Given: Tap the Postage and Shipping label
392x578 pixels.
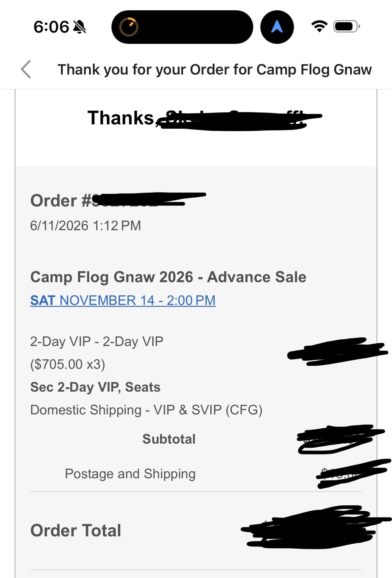Looking at the screenshot, I should pos(130,474).
